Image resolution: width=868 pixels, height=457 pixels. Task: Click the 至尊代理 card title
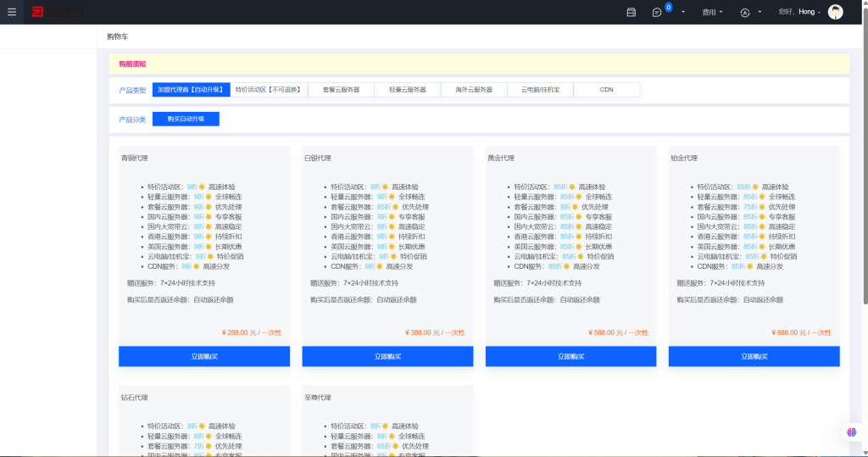(x=318, y=398)
